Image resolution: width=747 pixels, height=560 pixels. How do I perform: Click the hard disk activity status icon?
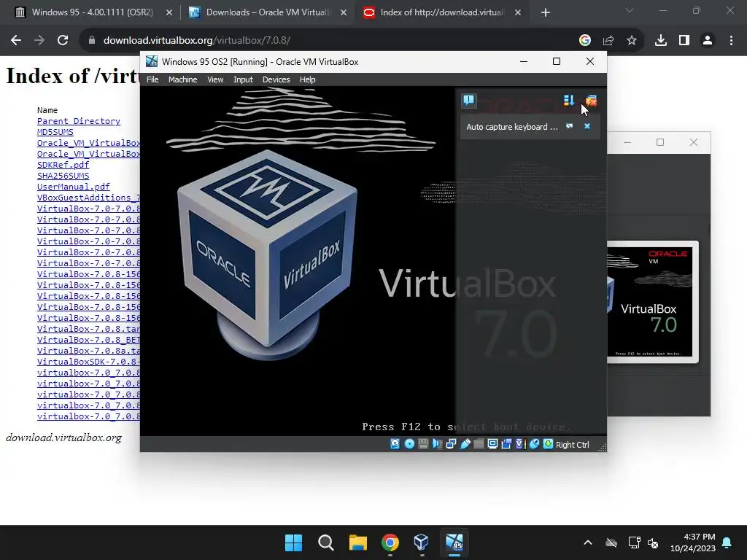click(x=395, y=444)
